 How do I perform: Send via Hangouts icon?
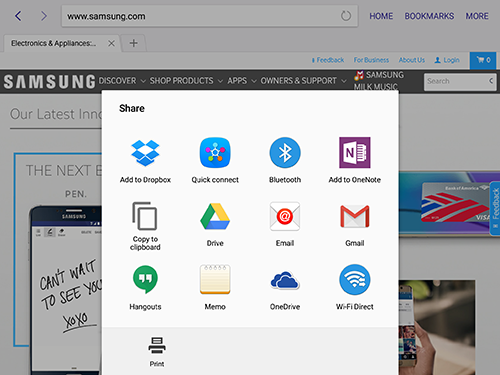pyautogui.click(x=145, y=279)
